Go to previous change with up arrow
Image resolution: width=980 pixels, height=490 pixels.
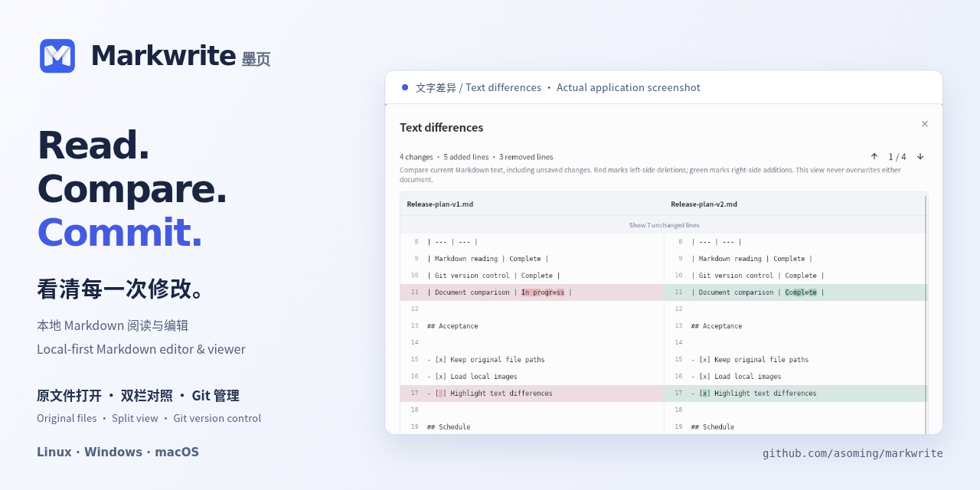pyautogui.click(x=874, y=156)
